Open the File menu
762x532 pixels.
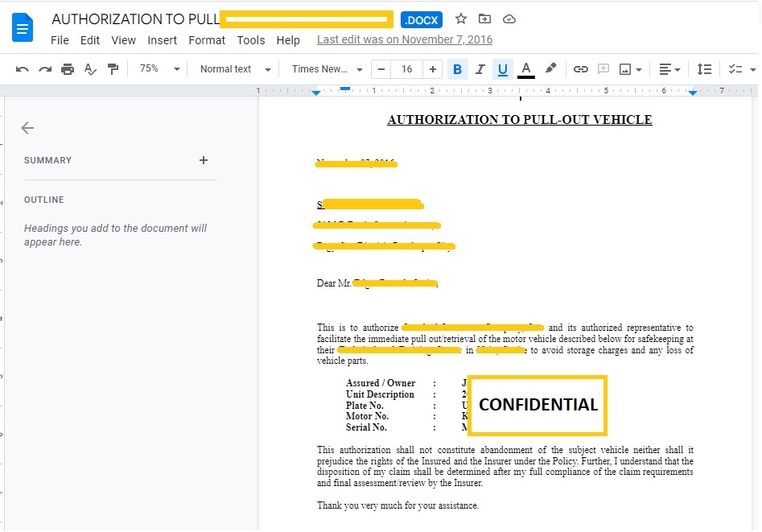(x=60, y=40)
